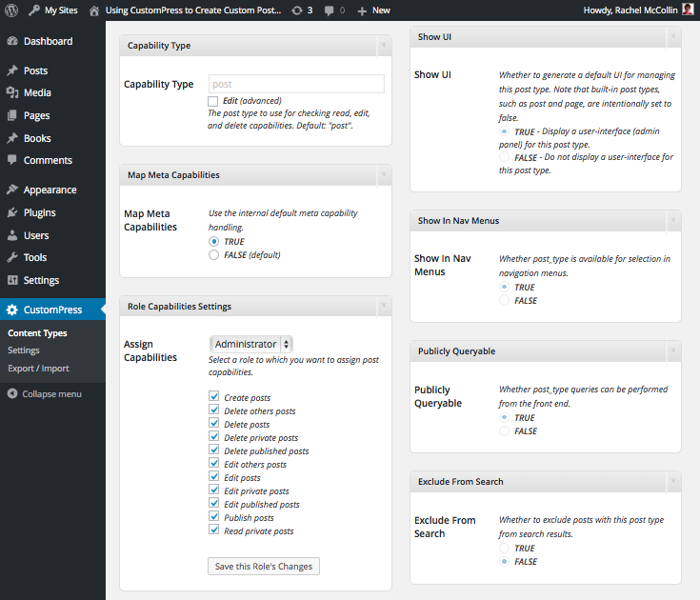Screen dimensions: 700x600
Task: Click the Settings sliders icon
Action: (x=12, y=280)
